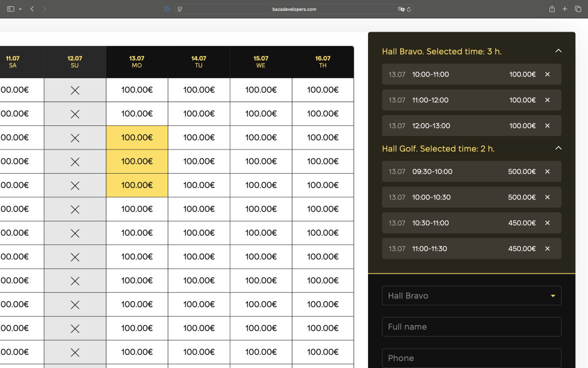Click the 11.07 SA column header

click(22, 62)
